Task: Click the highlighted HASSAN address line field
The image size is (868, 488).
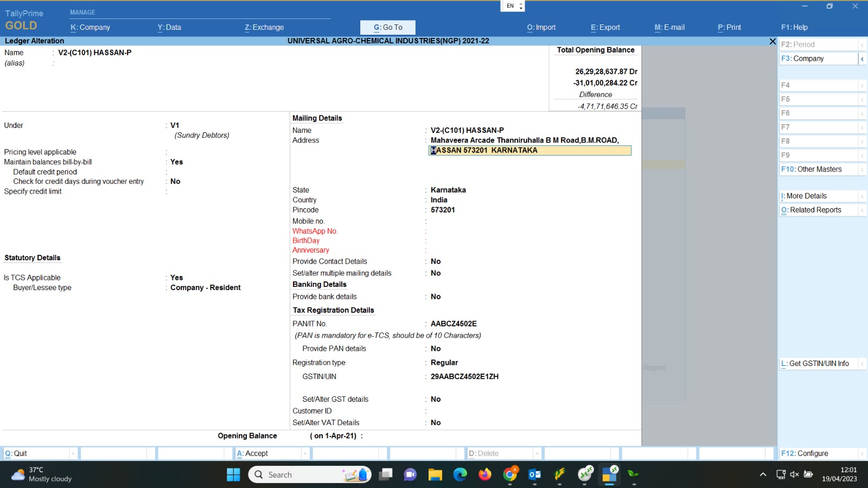Action: (530, 150)
